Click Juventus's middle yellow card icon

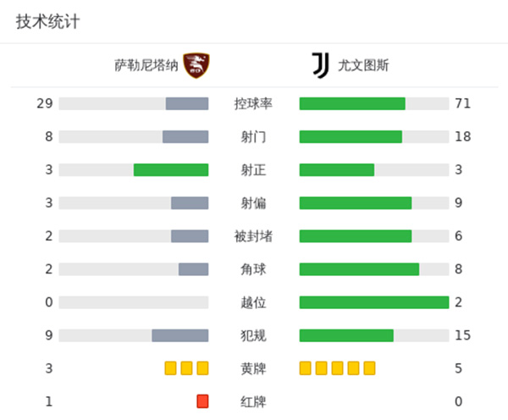337,368
